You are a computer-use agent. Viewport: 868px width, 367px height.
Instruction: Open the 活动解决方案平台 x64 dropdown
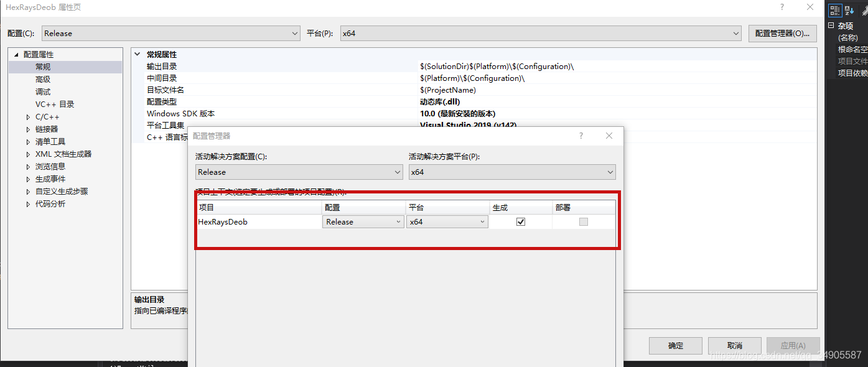(512, 172)
